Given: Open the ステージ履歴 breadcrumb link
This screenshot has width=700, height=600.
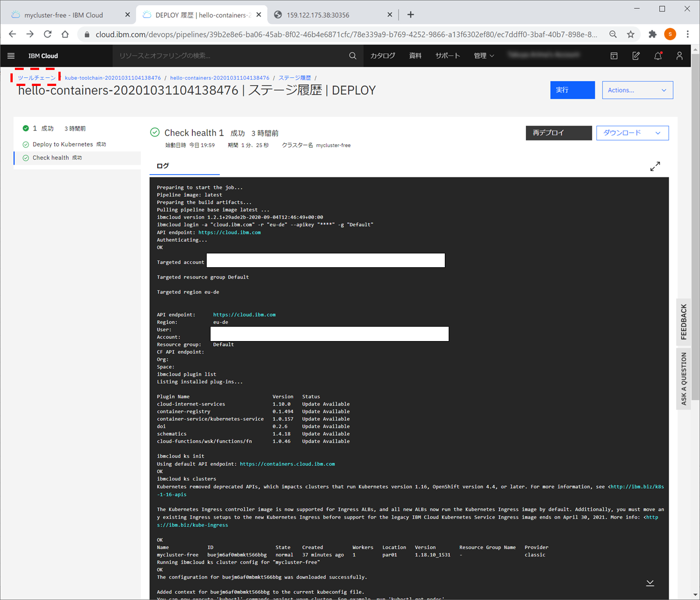Looking at the screenshot, I should [x=294, y=78].
